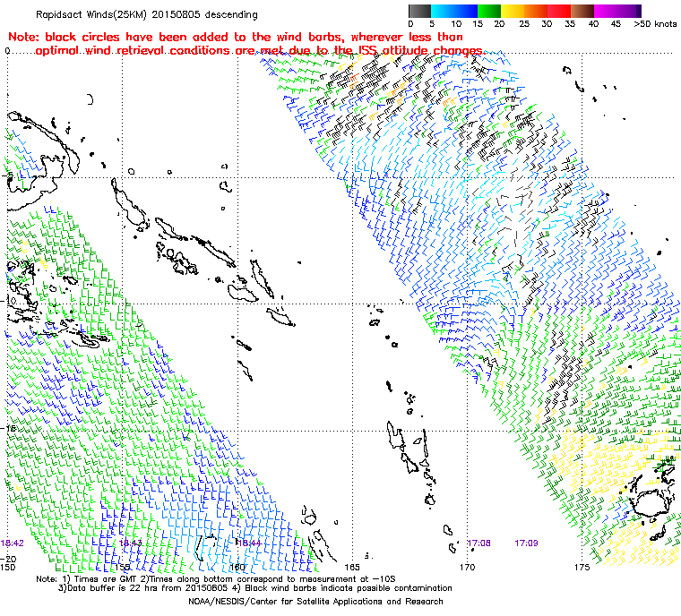Click the '-20' latitude axis label
The image size is (681, 616).
click(x=9, y=559)
